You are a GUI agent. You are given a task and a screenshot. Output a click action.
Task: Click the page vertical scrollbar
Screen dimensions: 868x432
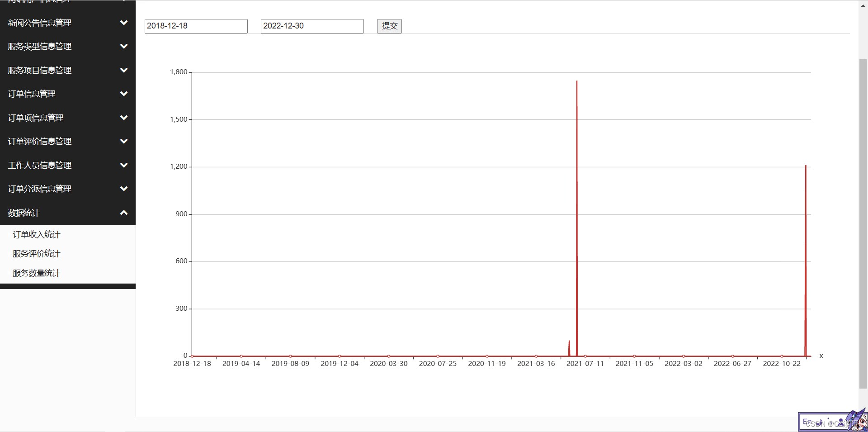pyautogui.click(x=863, y=223)
